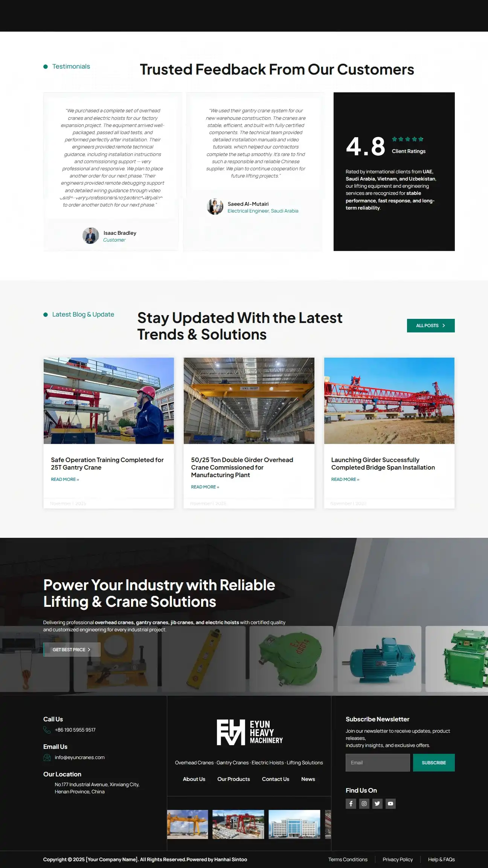Focus the newsletter Email input field

coord(378,762)
